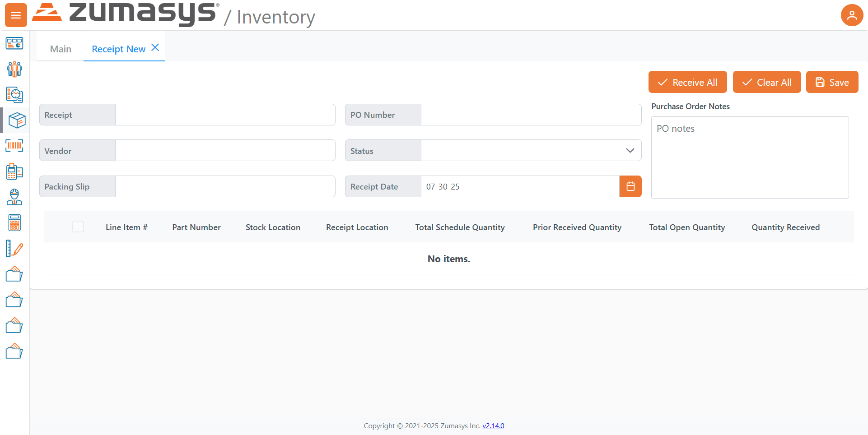Open the dashboard icon in sidebar

coord(14,44)
